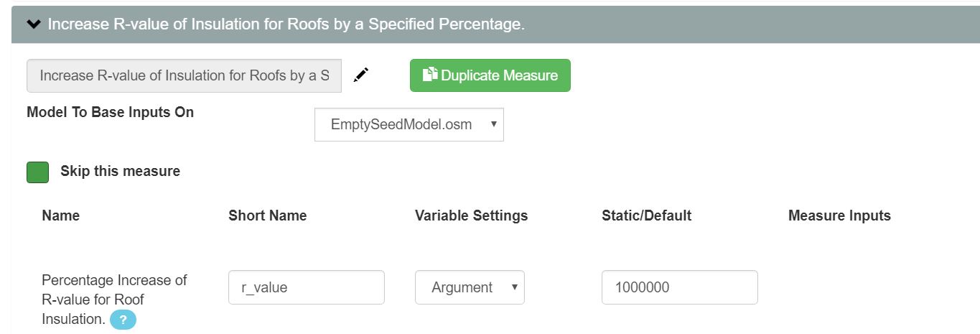This screenshot has width=980, height=334.
Task: Open the Argument variable settings dropdown
Action: 470,287
